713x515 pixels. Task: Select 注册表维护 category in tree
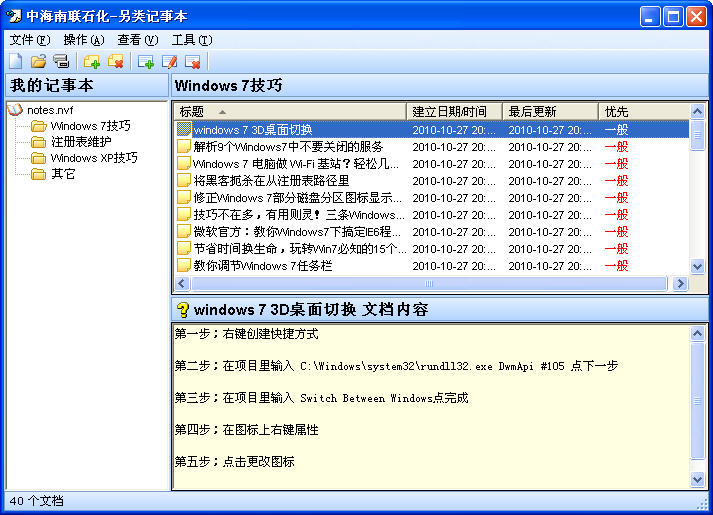pyautogui.click(x=81, y=142)
